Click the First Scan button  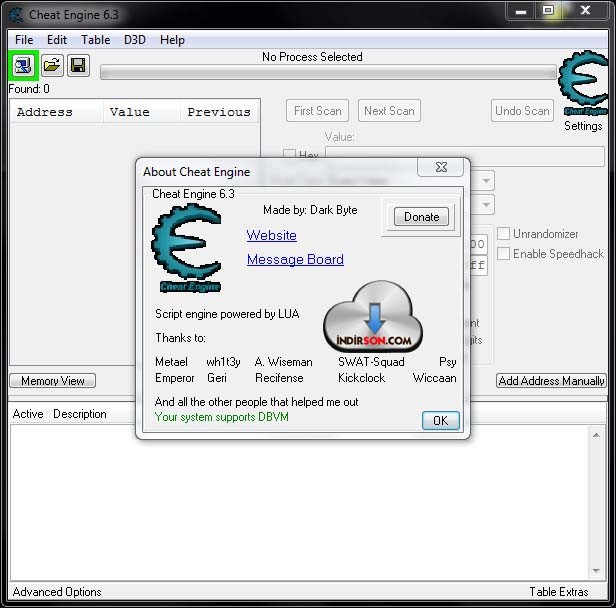pyautogui.click(x=317, y=111)
